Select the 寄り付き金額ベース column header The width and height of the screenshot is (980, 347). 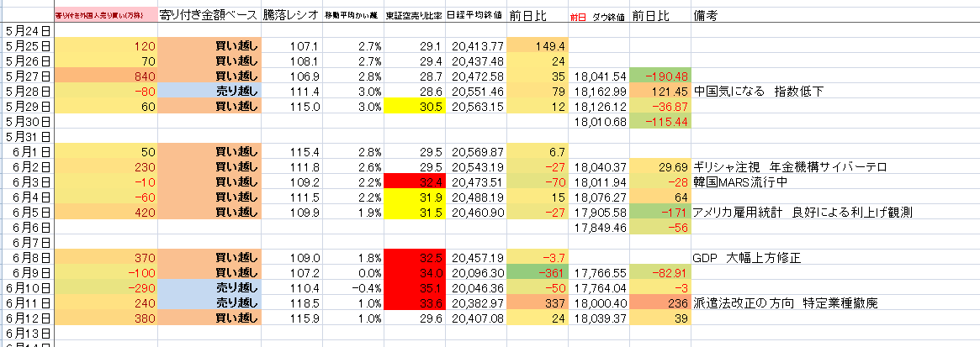coord(209,17)
